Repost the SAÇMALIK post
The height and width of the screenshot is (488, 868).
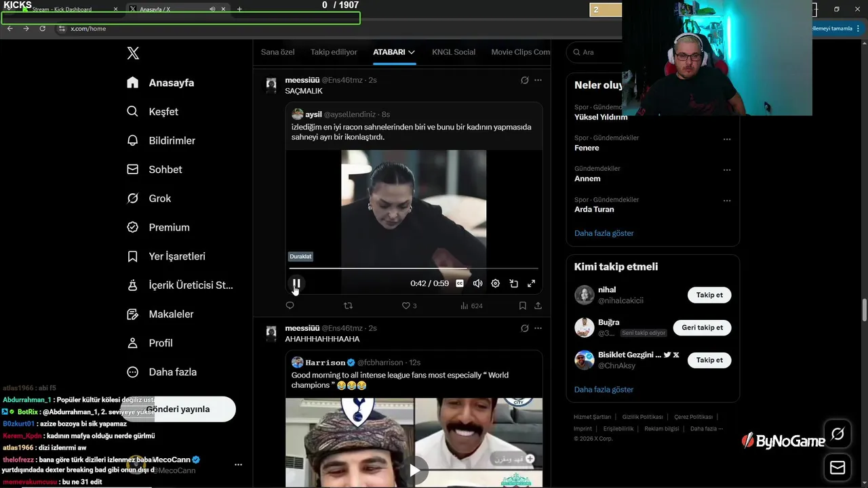pos(348,306)
